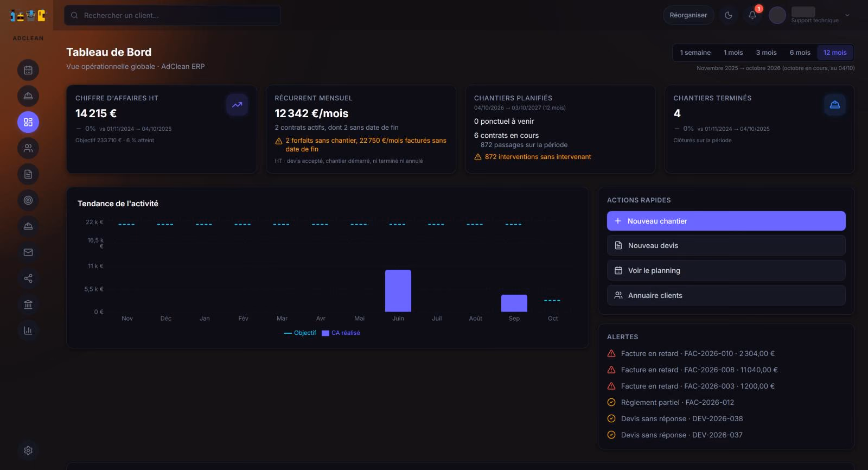
Task: Open the bar chart icon in the sidebar
Action: click(28, 331)
